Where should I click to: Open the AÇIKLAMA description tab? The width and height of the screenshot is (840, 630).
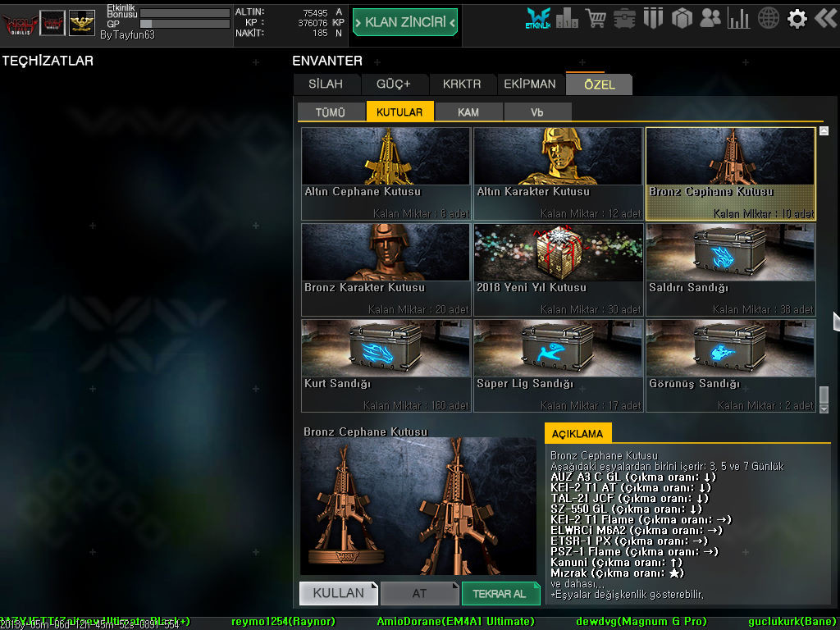pyautogui.click(x=577, y=433)
